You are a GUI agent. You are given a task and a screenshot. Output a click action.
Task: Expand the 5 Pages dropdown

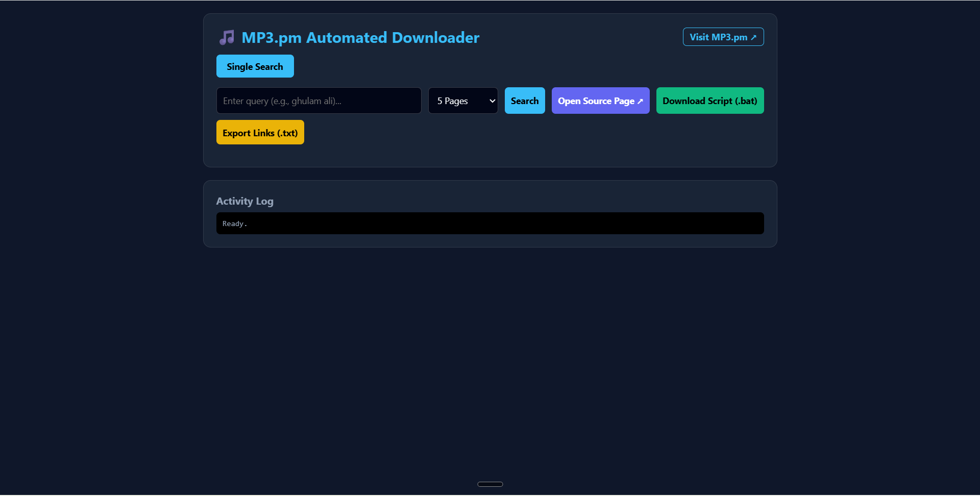[x=463, y=101]
